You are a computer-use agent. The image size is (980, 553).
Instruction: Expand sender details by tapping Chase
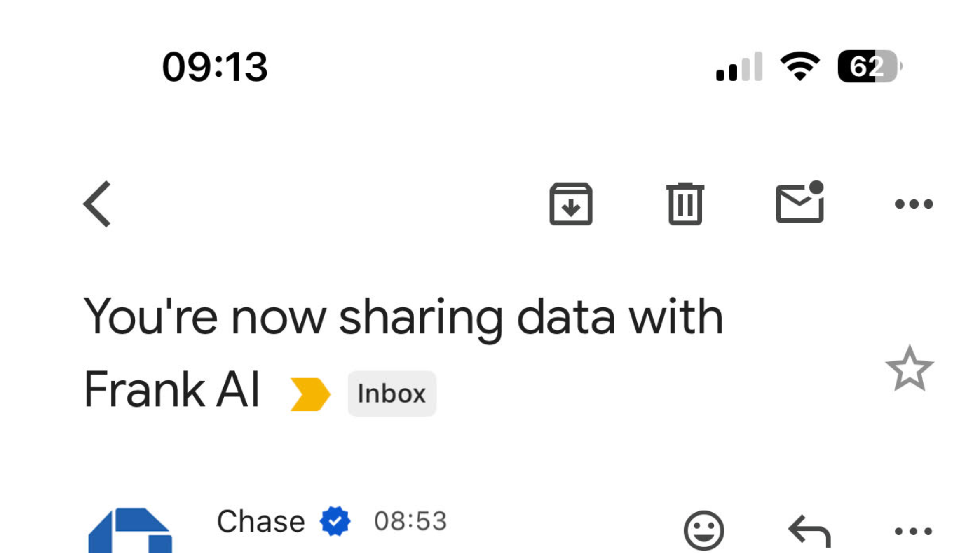[261, 521]
